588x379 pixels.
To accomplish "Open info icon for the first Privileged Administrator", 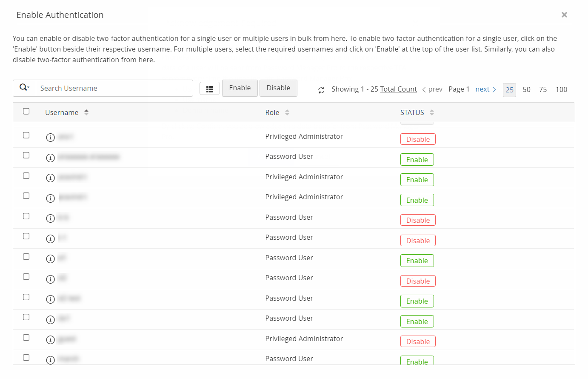I will click(x=50, y=137).
